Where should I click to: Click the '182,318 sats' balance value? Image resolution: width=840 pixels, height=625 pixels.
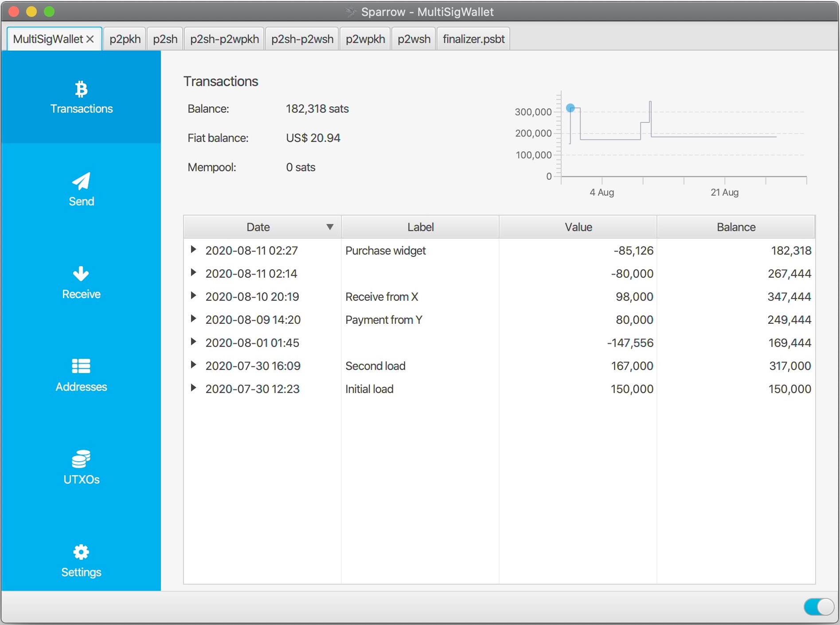pos(317,109)
